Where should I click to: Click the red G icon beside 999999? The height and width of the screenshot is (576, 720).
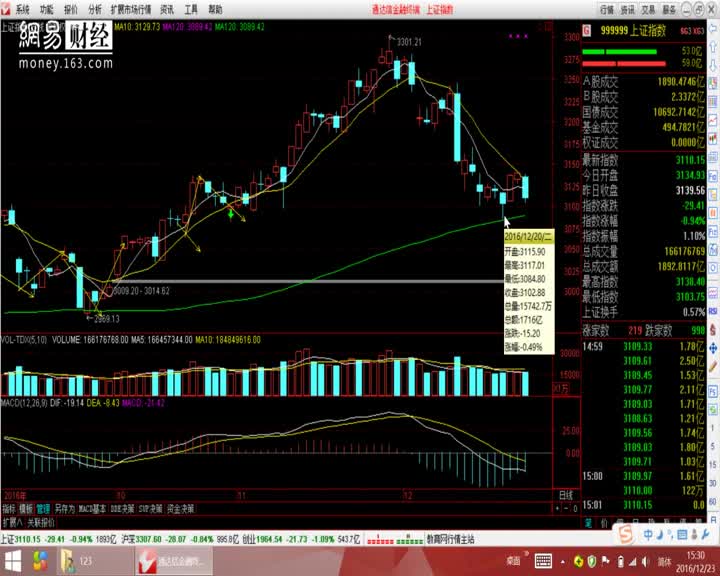(x=586, y=31)
